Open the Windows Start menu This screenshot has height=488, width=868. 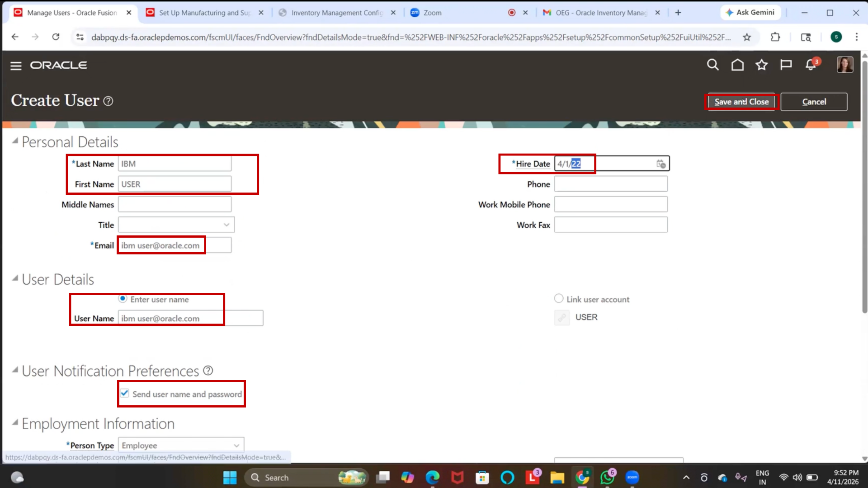[230, 478]
